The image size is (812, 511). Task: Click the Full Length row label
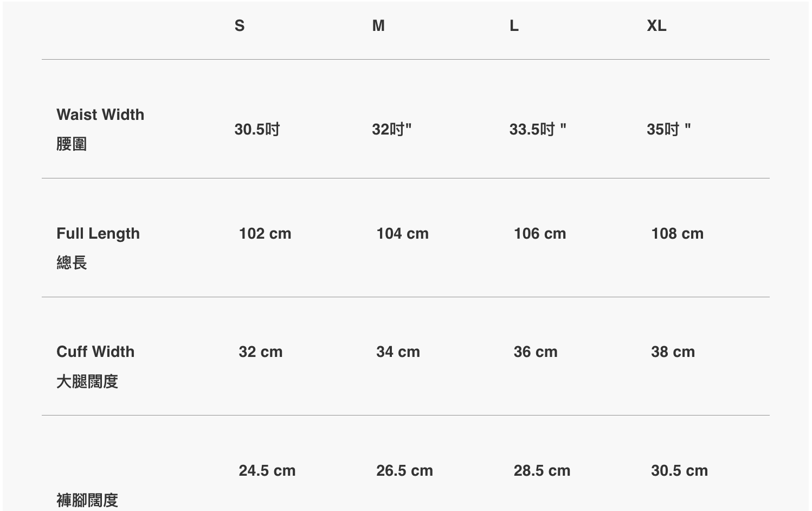tap(98, 233)
